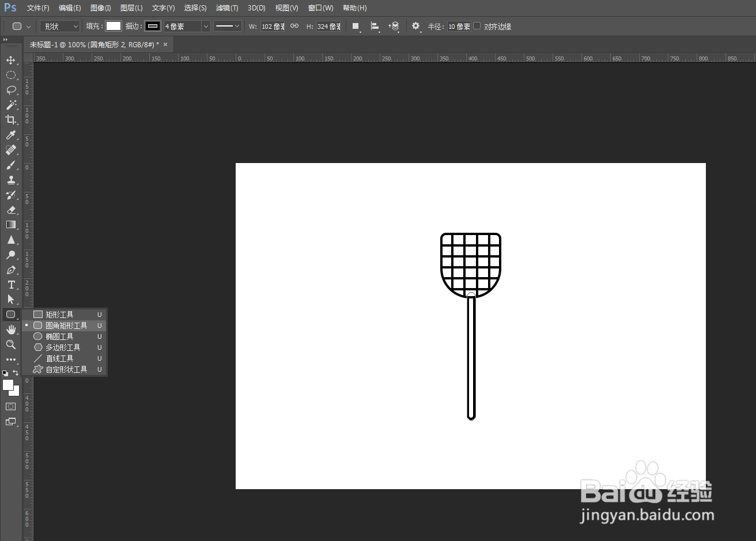Open the gear geometry options
The image size is (756, 541).
(416, 27)
